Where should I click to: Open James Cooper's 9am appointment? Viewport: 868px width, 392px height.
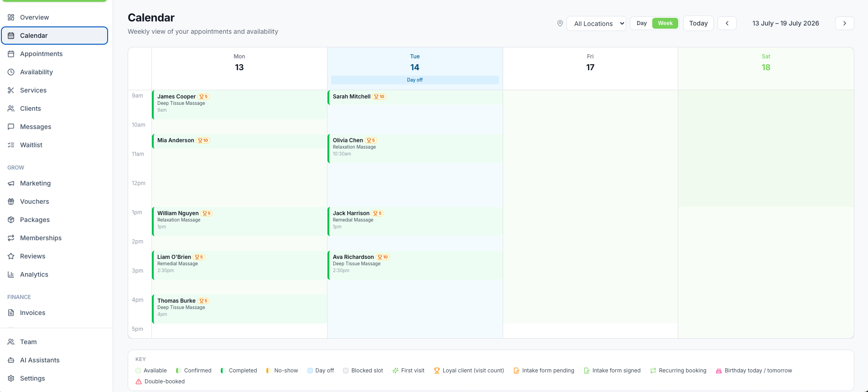coord(239,105)
